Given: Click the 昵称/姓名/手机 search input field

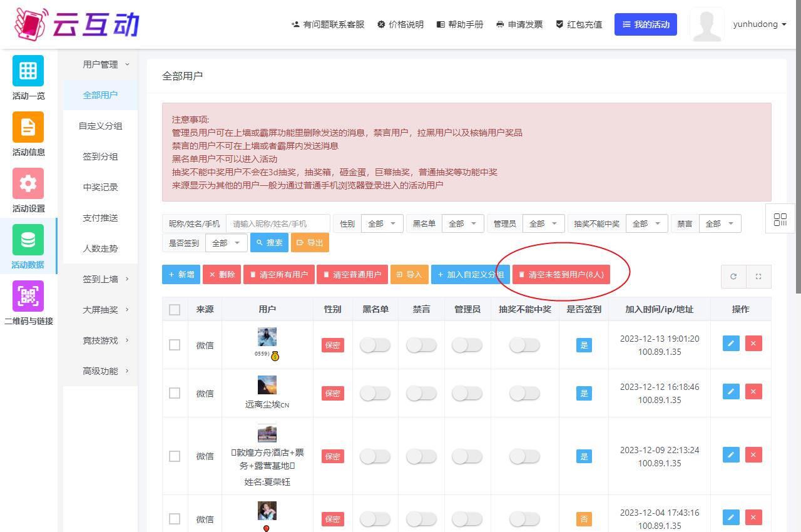Looking at the screenshot, I should pyautogui.click(x=277, y=223).
